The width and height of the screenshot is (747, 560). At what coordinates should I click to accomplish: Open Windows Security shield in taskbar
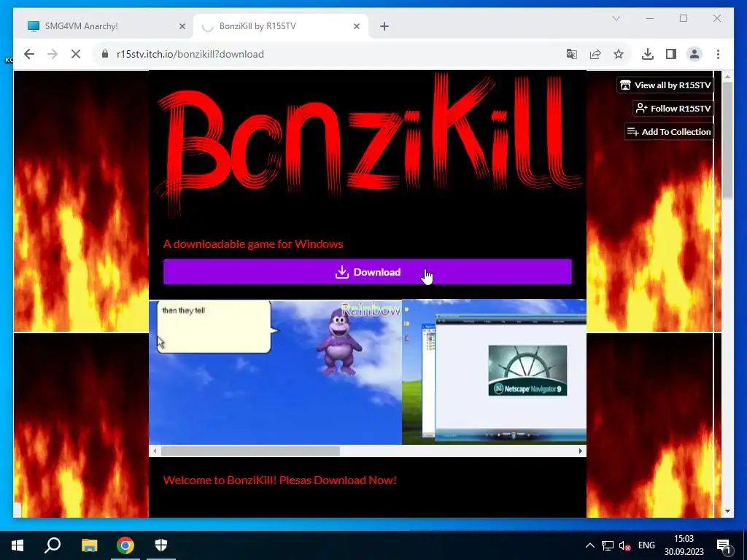tap(161, 545)
